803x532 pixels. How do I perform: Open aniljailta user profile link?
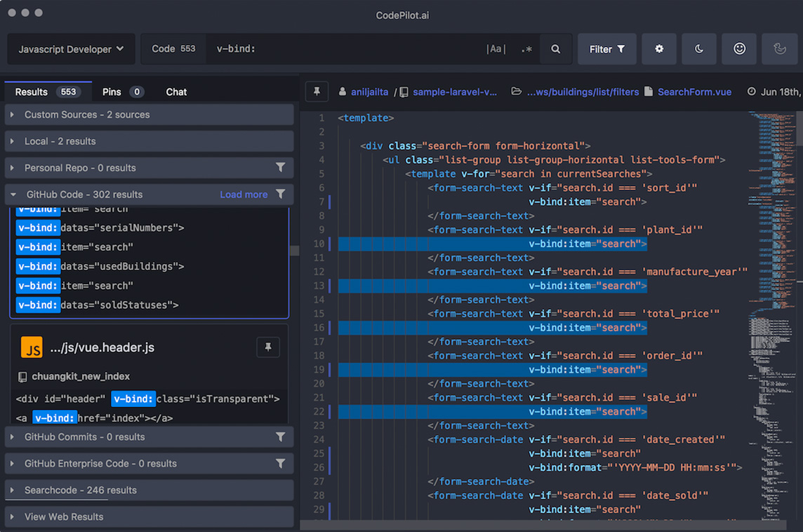coord(369,92)
